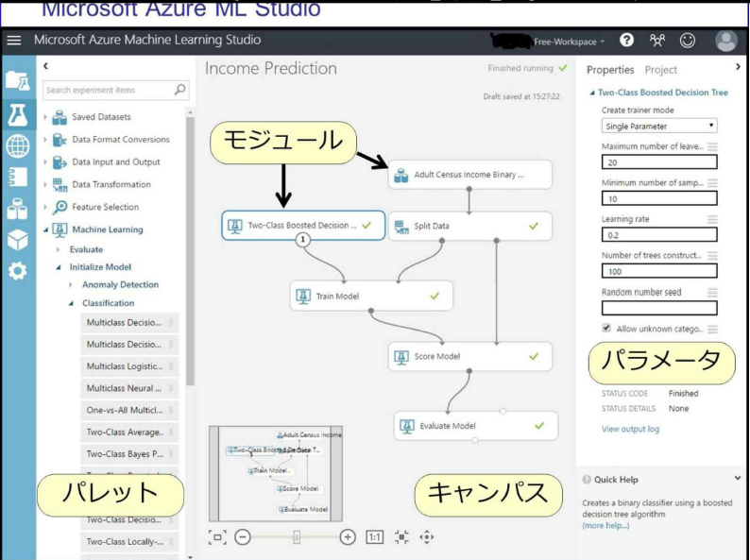This screenshot has width=750, height=560.
Task: Select the Properties tab
Action: pos(610,70)
